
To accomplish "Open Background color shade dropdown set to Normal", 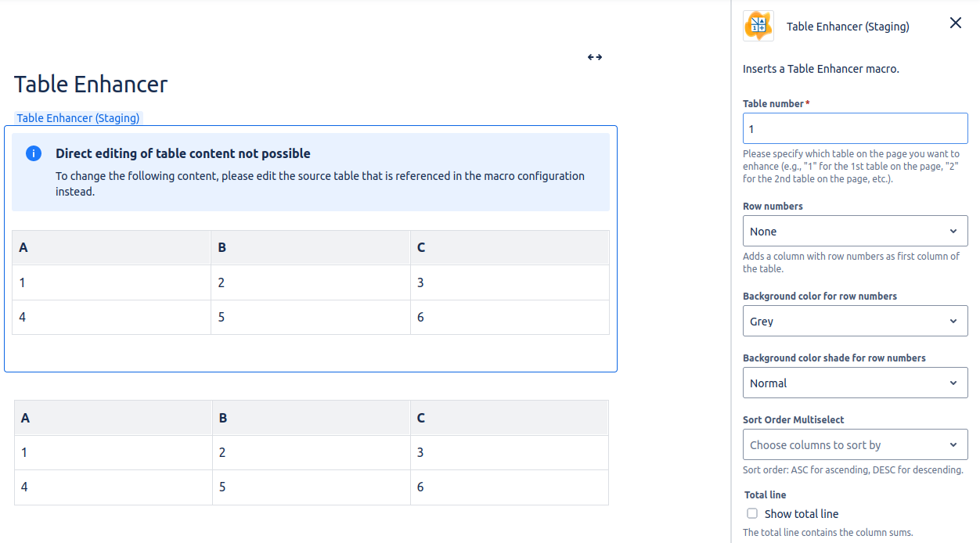I will (855, 383).
